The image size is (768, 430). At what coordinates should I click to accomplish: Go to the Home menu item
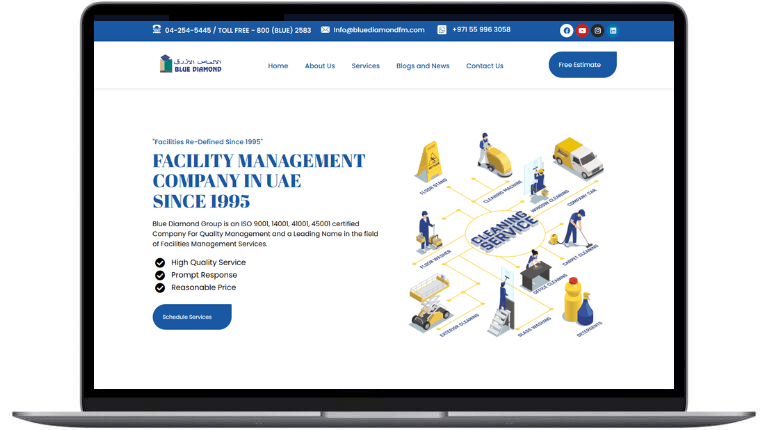click(278, 66)
